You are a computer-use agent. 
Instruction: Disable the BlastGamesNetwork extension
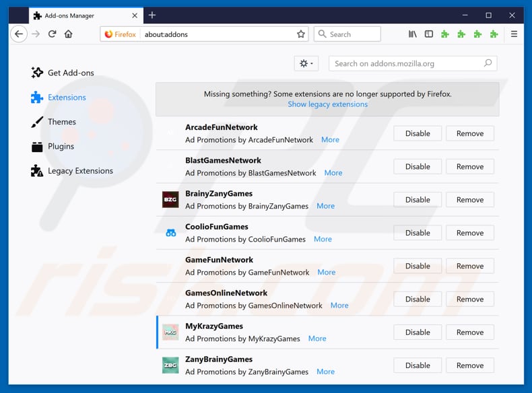click(418, 167)
